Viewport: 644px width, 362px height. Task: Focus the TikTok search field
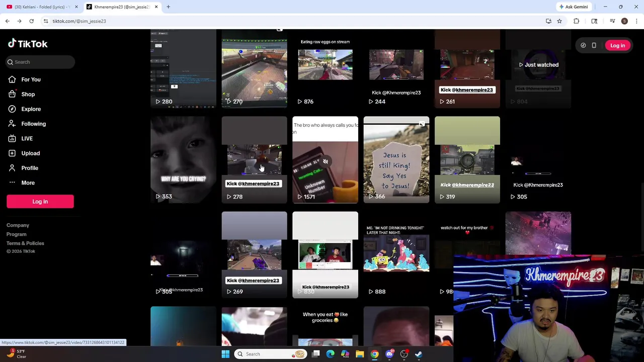click(40, 62)
